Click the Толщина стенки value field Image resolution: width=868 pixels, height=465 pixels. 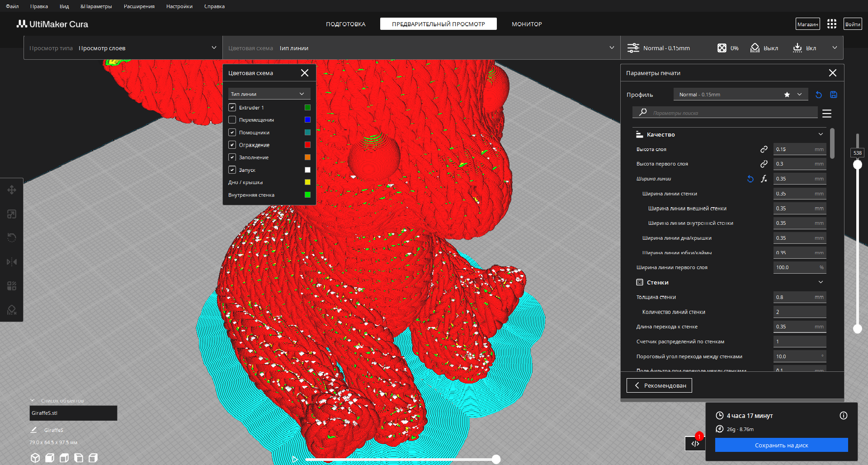coord(800,297)
